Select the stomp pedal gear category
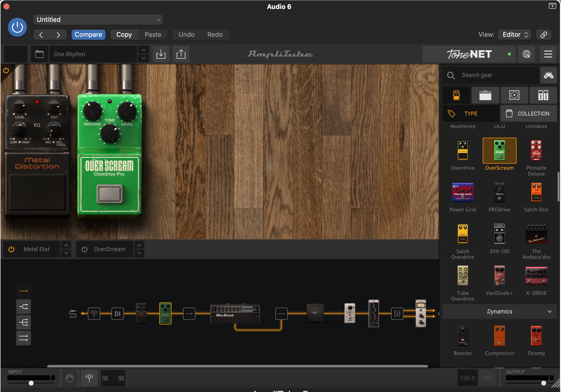The width and height of the screenshot is (561, 392). point(457,95)
